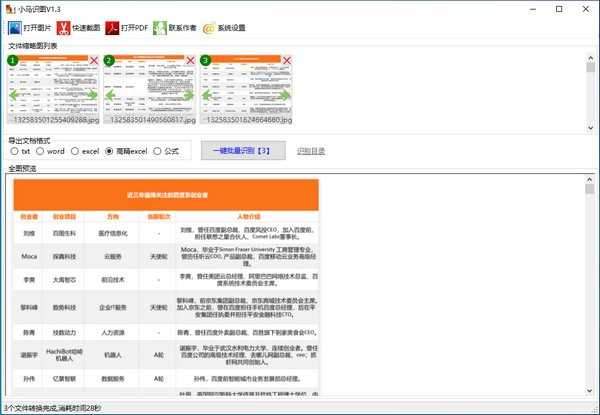
Task: Click the left green arrow on thumbnail 2
Action: point(111,95)
